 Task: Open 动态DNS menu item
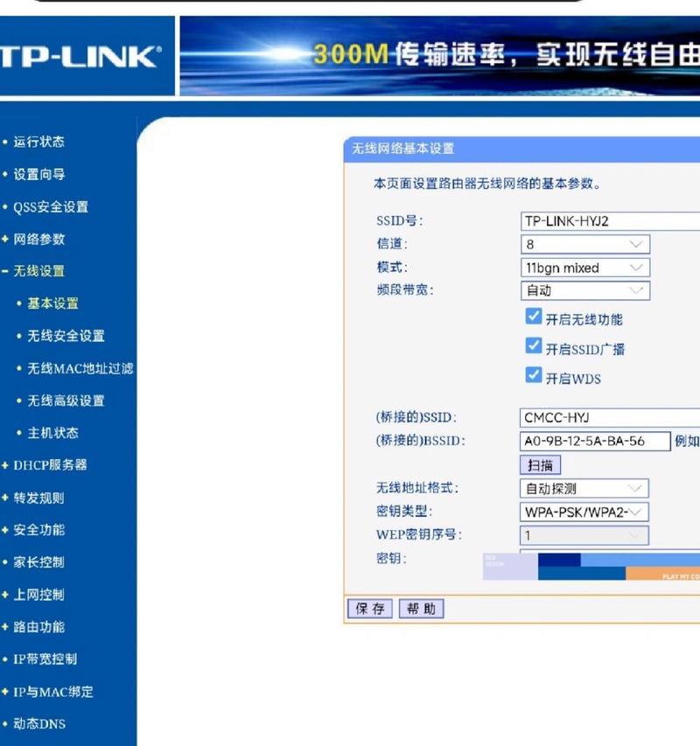pyautogui.click(x=39, y=724)
